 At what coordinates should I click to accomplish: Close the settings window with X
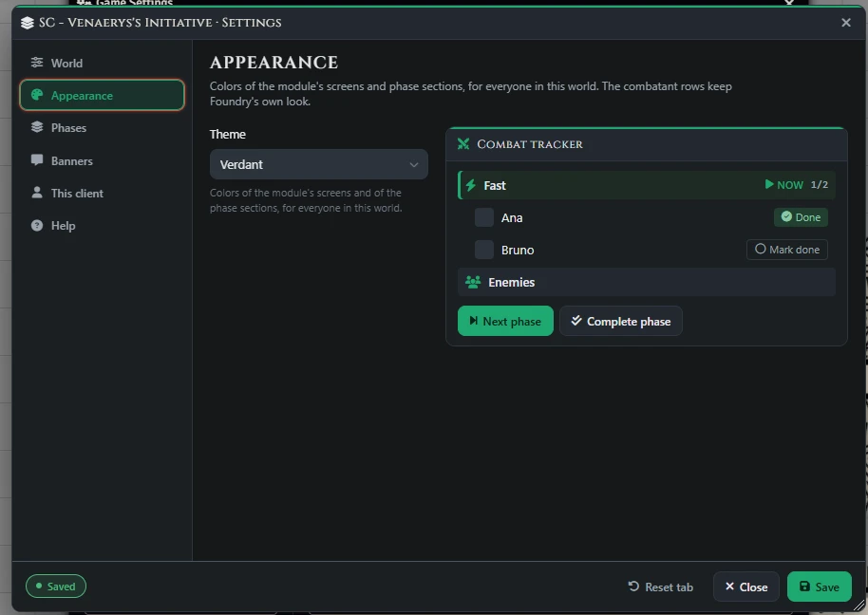pos(846,23)
